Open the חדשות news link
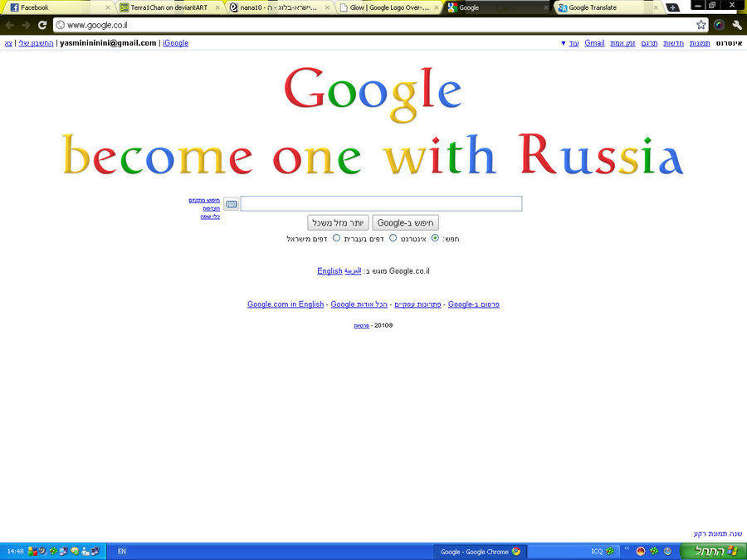This screenshot has height=560, width=747. (x=674, y=43)
